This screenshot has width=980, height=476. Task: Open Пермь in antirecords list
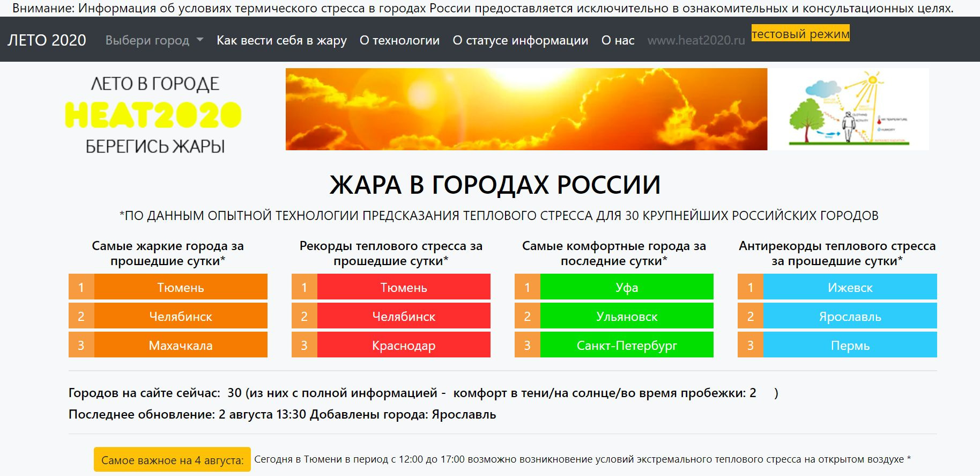850,345
